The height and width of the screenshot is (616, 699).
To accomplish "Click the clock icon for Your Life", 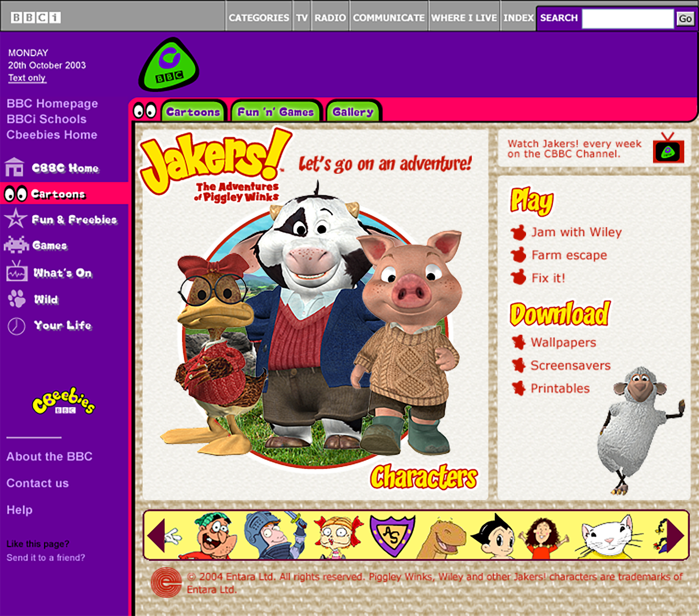I will (17, 326).
